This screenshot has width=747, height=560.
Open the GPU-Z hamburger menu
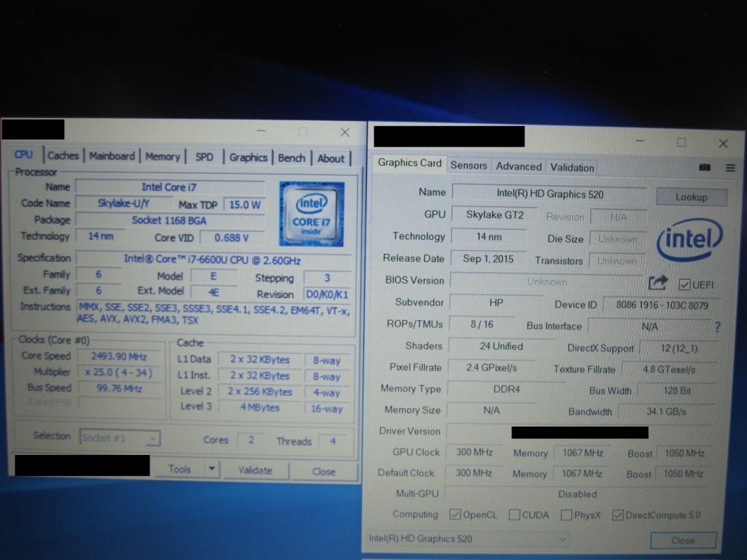[x=730, y=168]
